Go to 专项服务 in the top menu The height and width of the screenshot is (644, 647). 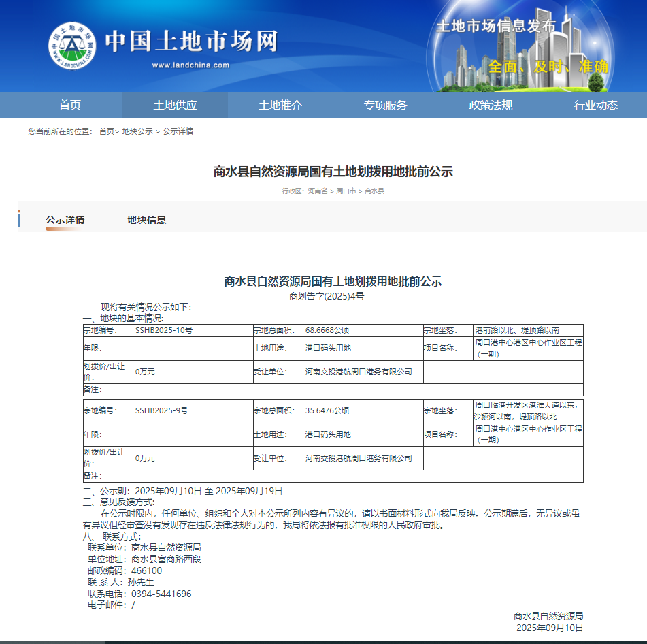tap(385, 105)
